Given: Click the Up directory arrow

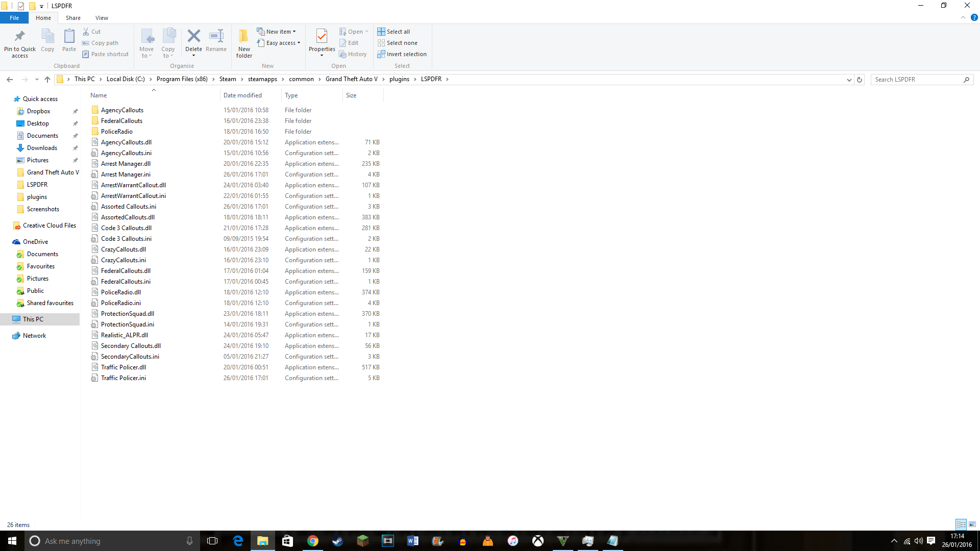Looking at the screenshot, I should click(47, 79).
